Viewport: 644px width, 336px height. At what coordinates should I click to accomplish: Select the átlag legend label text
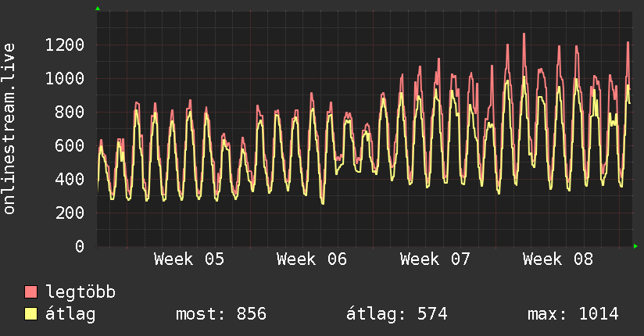pos(70,314)
